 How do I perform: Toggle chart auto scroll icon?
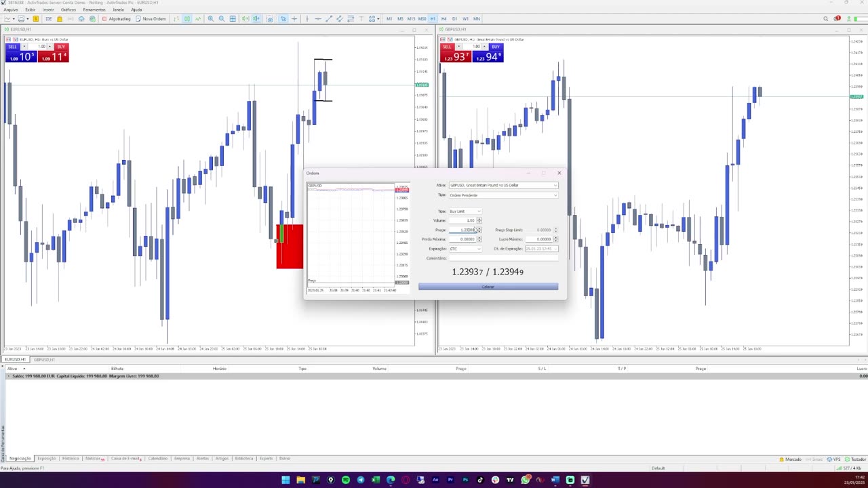tap(245, 19)
